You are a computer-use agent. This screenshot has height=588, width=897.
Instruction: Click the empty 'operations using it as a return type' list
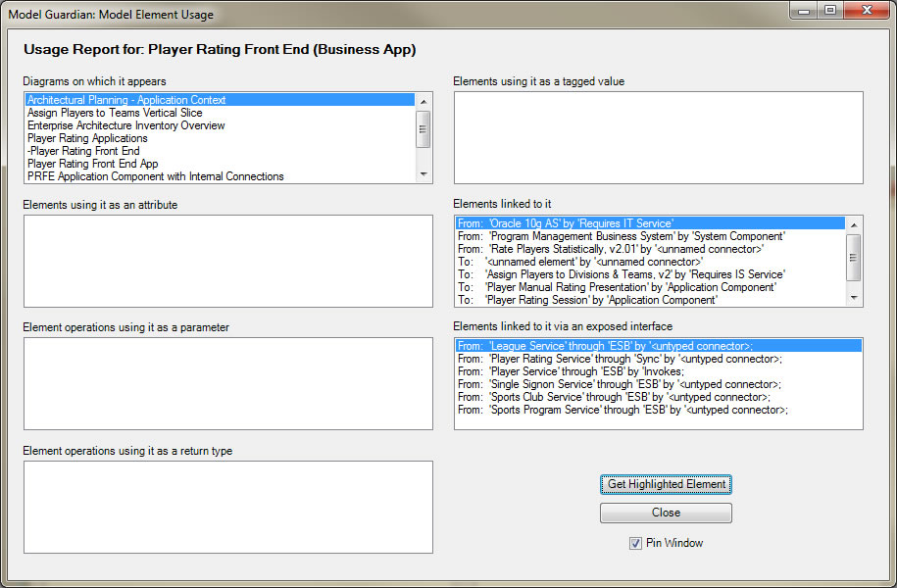pyautogui.click(x=228, y=508)
